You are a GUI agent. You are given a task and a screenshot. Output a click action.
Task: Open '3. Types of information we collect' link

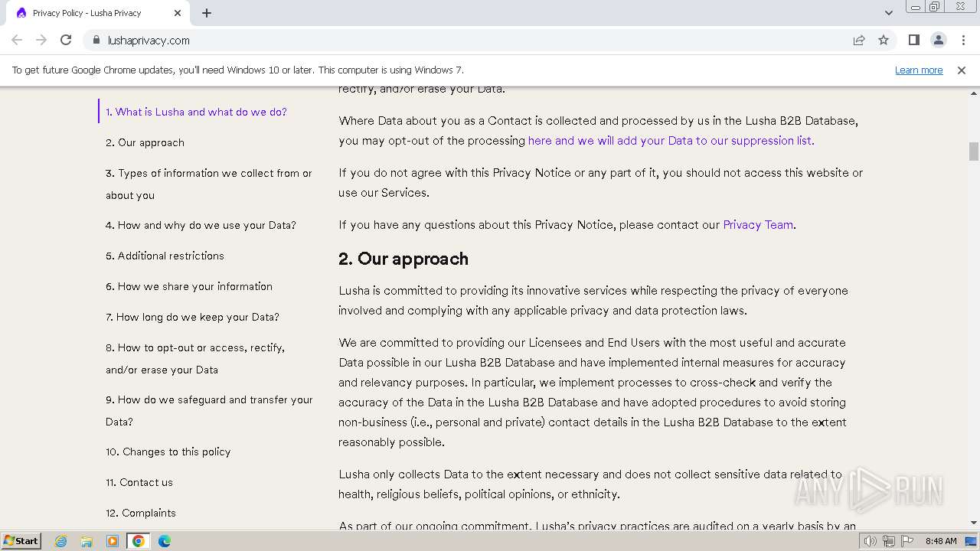click(209, 184)
